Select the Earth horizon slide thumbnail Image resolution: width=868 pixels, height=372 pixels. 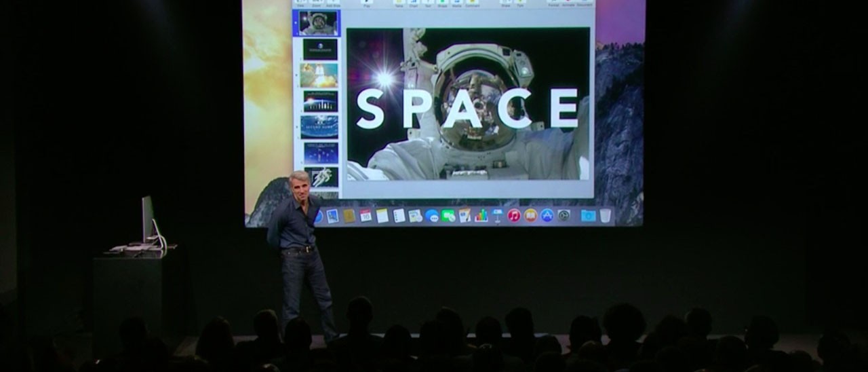click(320, 101)
